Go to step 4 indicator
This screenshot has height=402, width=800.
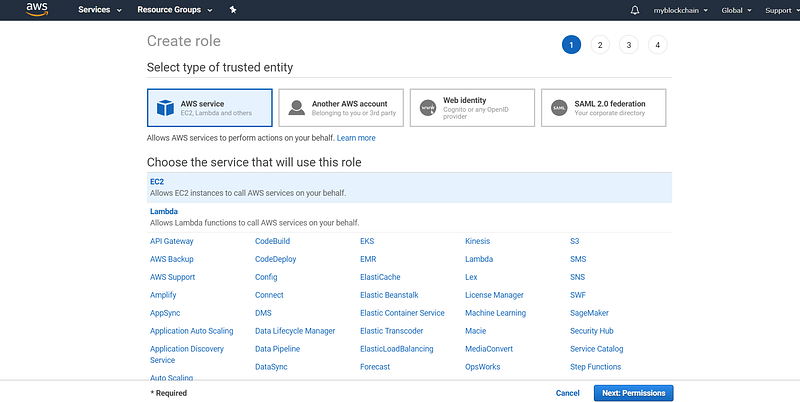[x=657, y=45]
